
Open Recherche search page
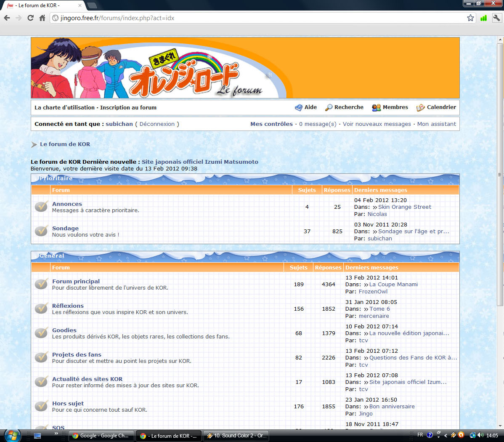click(x=344, y=107)
